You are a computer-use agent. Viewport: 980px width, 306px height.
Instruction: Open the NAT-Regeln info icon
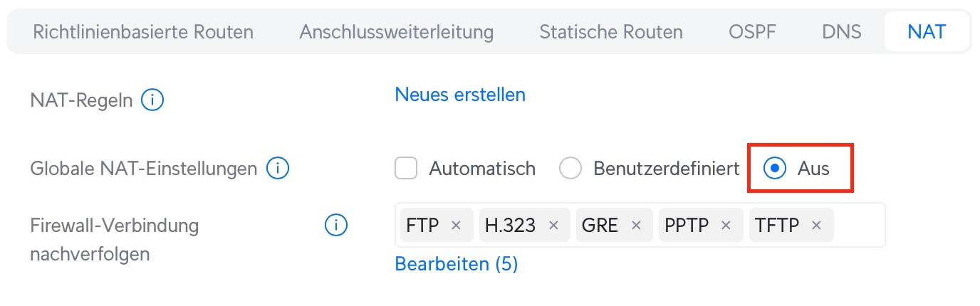(x=152, y=100)
